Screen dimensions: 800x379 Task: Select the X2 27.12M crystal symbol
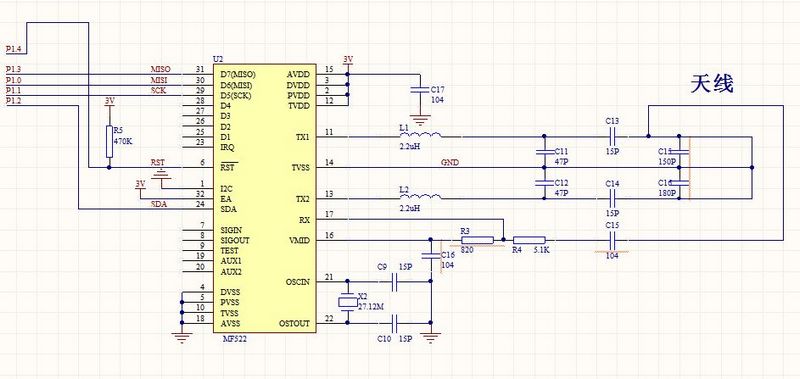(348, 301)
